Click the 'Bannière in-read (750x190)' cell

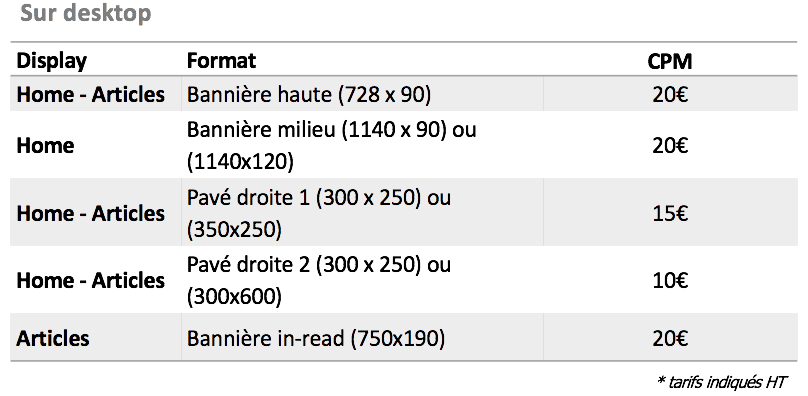point(315,338)
